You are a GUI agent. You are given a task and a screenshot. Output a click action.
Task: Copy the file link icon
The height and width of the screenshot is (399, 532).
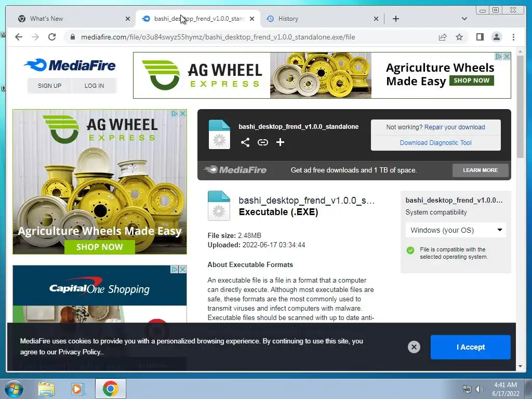pyautogui.click(x=262, y=142)
